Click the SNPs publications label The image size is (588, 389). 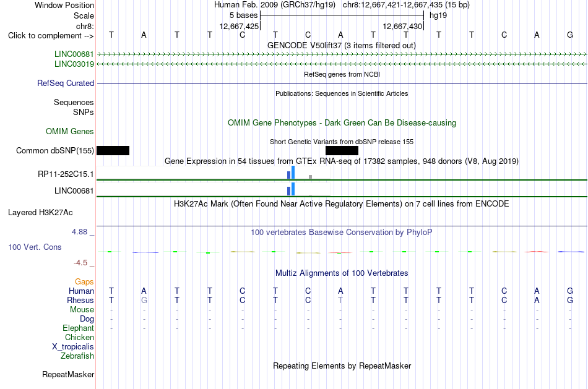coord(84,112)
